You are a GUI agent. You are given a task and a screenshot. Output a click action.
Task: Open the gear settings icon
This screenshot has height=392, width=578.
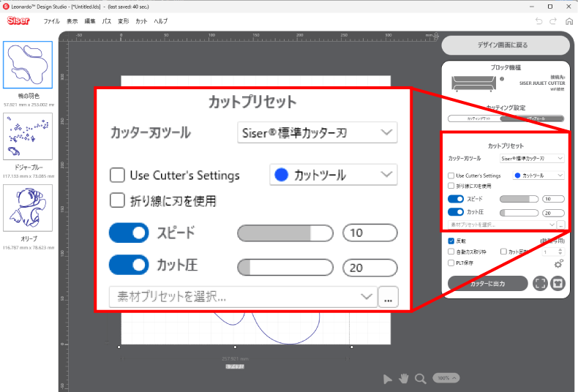point(558,264)
